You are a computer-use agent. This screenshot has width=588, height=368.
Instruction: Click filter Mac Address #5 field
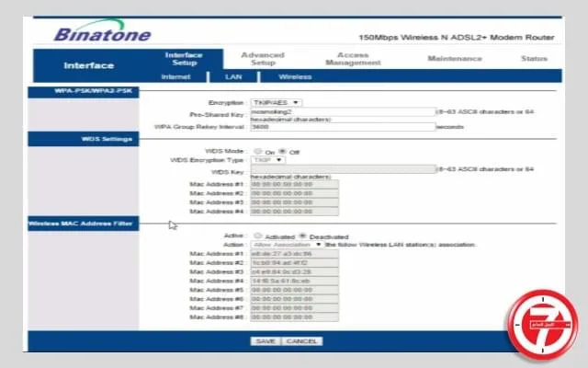[294, 290]
